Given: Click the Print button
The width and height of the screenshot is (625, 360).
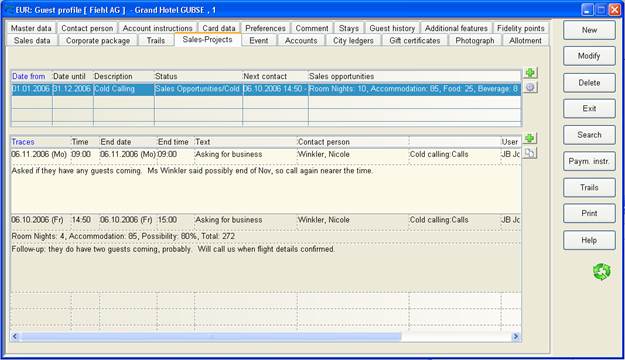Looking at the screenshot, I should click(x=589, y=213).
